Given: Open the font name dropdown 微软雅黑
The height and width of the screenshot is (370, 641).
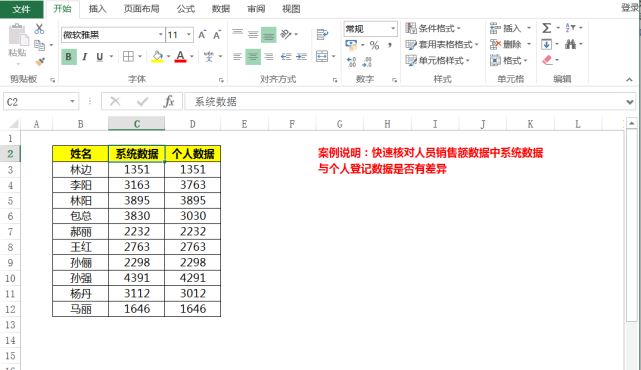Looking at the screenshot, I should (113, 35).
